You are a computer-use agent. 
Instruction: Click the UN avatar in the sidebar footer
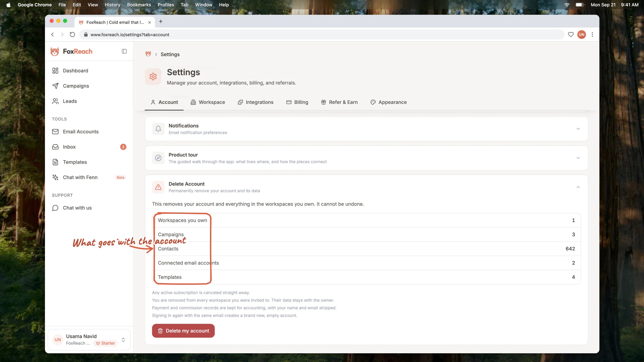tap(58, 339)
